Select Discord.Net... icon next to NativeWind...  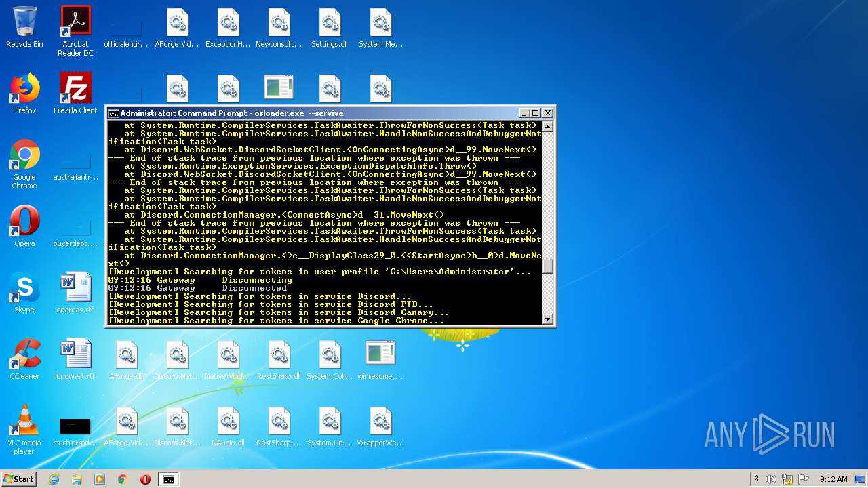pos(177,360)
